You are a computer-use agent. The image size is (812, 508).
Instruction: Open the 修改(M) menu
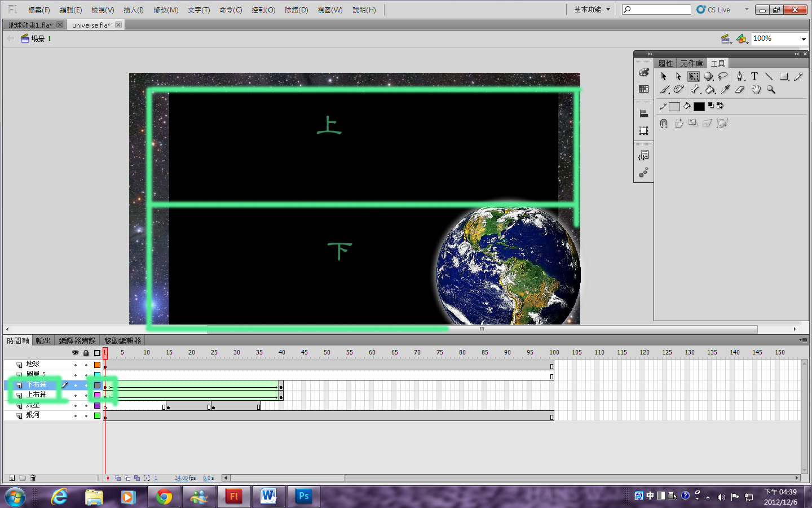pyautogui.click(x=166, y=10)
